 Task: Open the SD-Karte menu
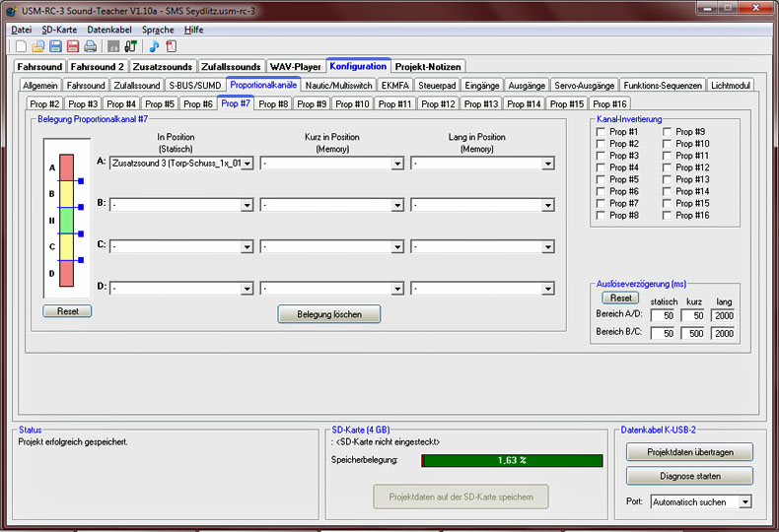(59, 30)
